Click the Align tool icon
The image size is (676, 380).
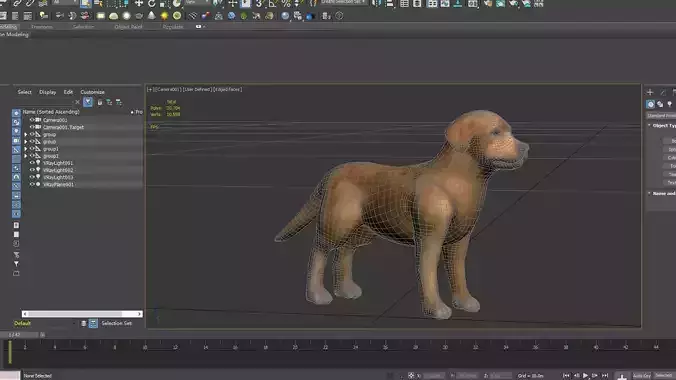tap(390, 3)
